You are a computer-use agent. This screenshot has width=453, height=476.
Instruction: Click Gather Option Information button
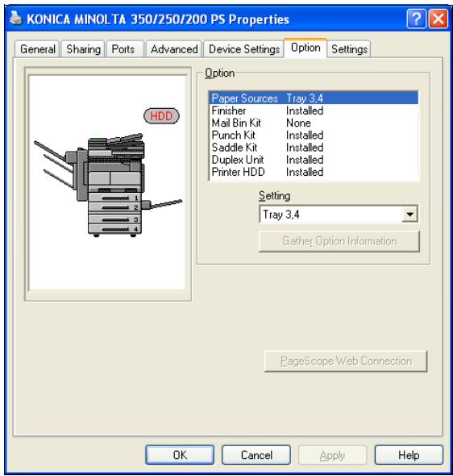[x=339, y=241]
